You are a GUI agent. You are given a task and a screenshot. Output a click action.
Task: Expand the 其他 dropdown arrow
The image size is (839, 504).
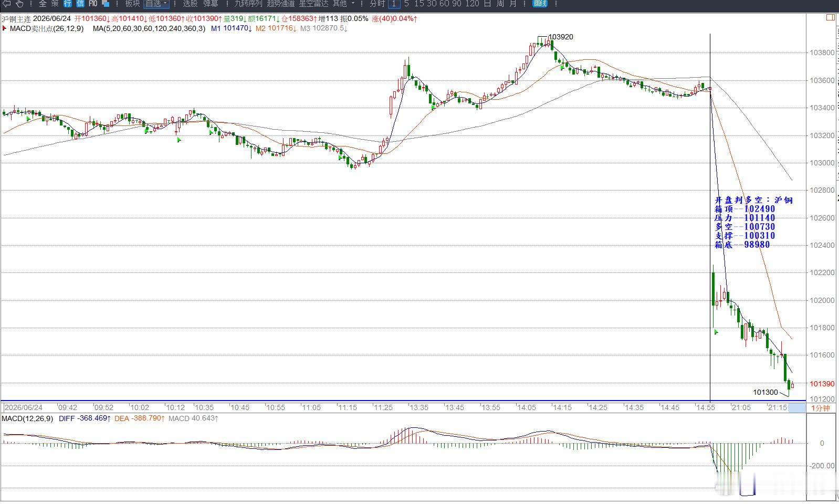353,4
